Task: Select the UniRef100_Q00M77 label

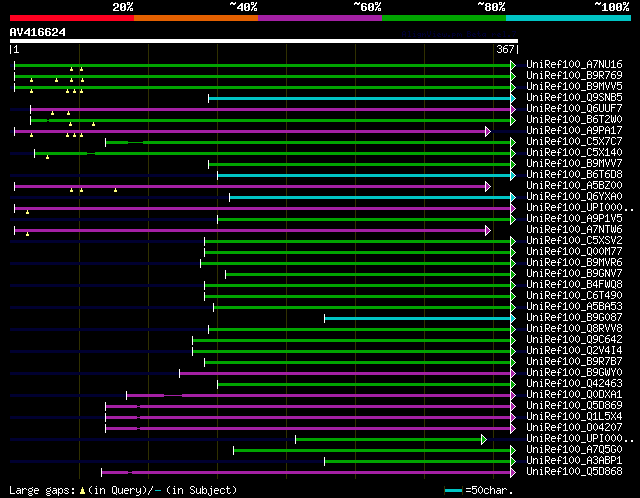Action: pos(574,252)
